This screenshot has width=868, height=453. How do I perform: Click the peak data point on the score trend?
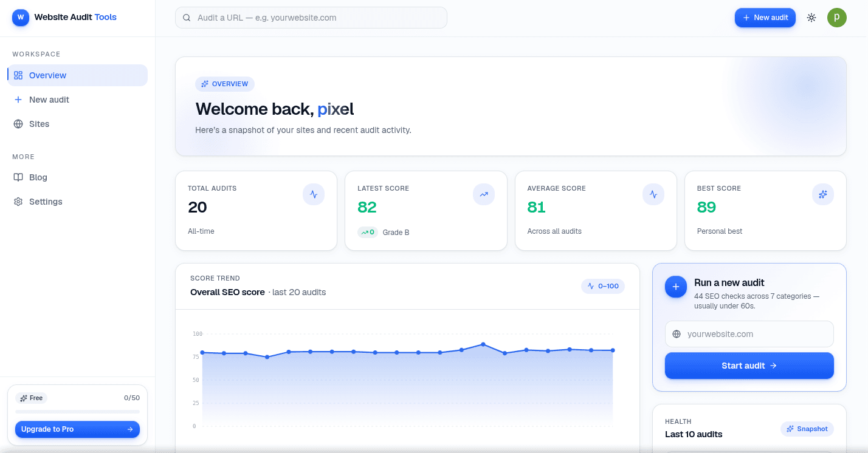(483, 344)
